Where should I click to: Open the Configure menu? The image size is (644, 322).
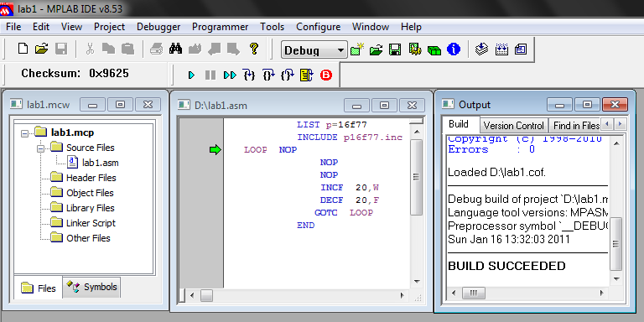(319, 27)
